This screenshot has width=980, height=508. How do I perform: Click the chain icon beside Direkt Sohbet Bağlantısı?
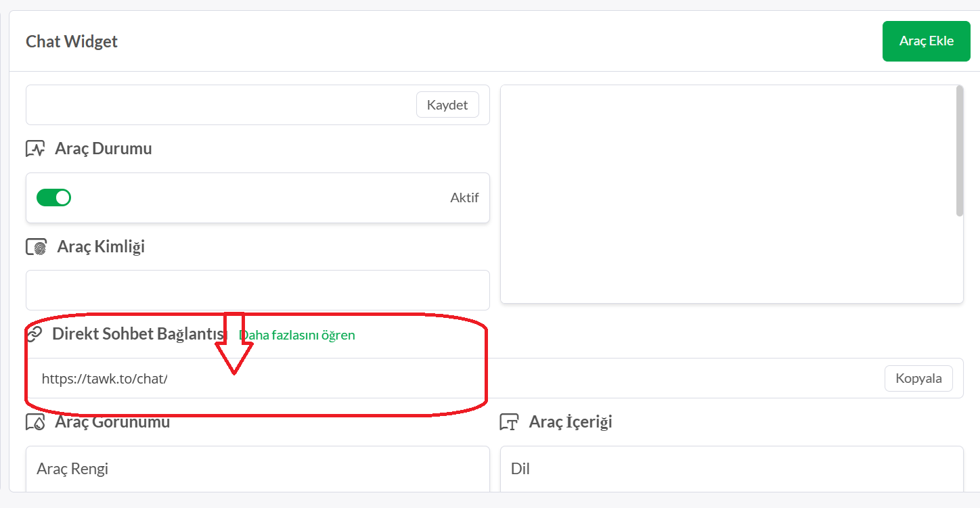[34, 334]
